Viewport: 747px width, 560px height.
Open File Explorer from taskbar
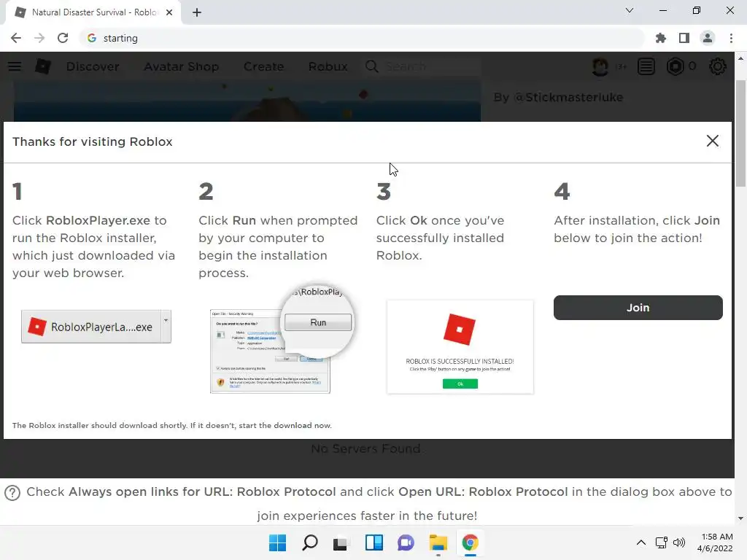[x=438, y=542]
